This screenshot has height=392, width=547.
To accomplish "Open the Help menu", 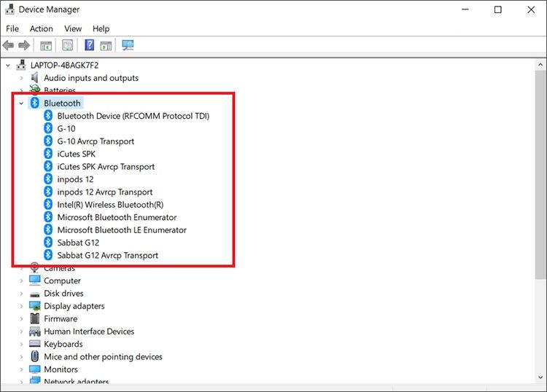I will click(x=101, y=28).
